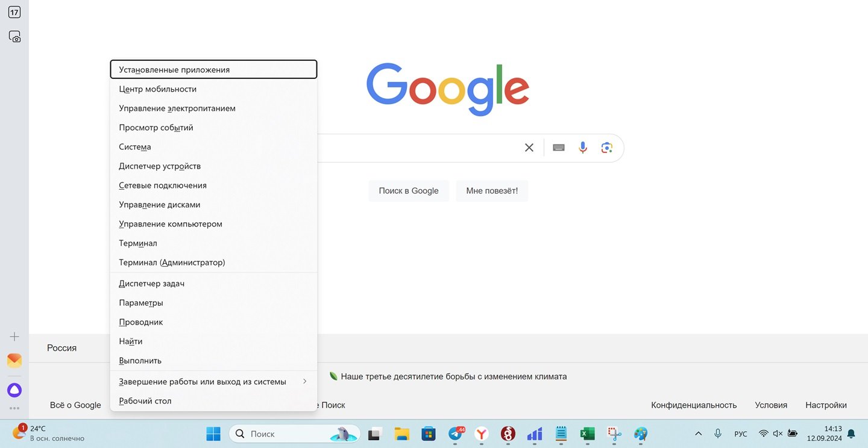Launch Диспетчер устройств from the menu
This screenshot has width=868, height=448.
(213, 166)
